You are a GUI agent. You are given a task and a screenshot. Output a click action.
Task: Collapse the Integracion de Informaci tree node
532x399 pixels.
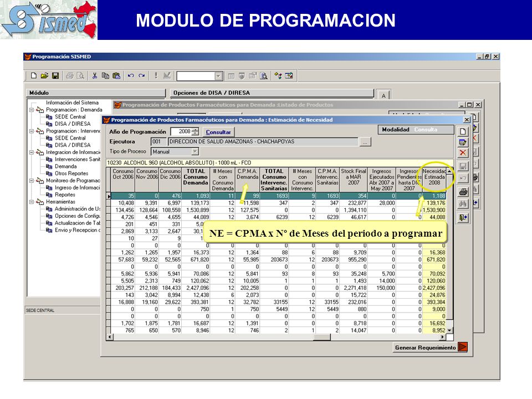point(32,152)
